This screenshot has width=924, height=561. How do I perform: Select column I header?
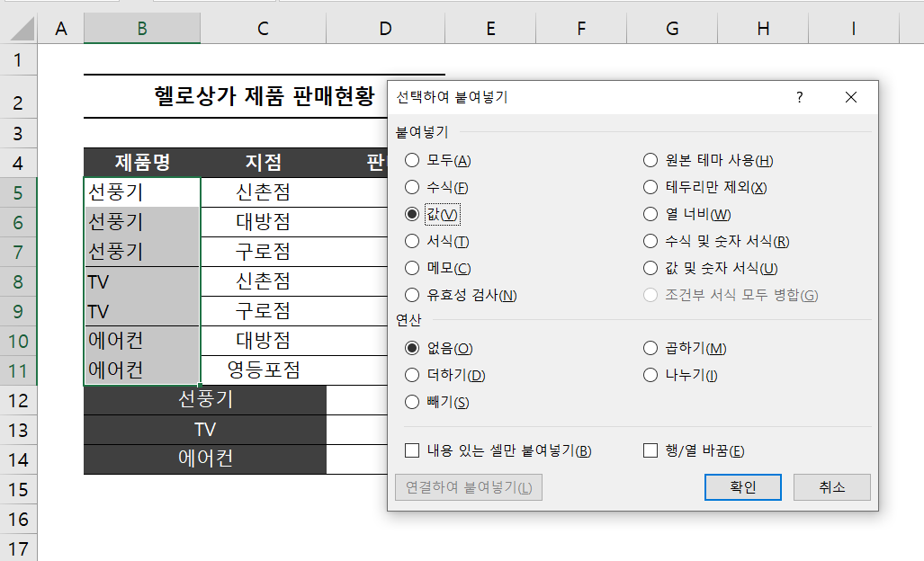(854, 29)
